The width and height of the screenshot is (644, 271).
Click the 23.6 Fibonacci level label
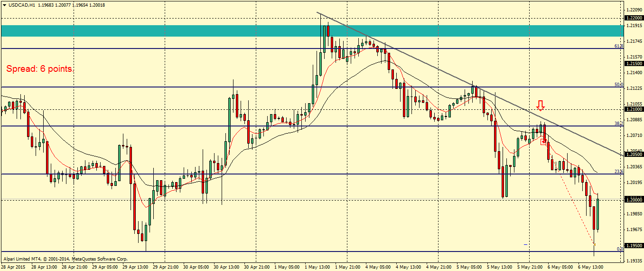pyautogui.click(x=618, y=172)
